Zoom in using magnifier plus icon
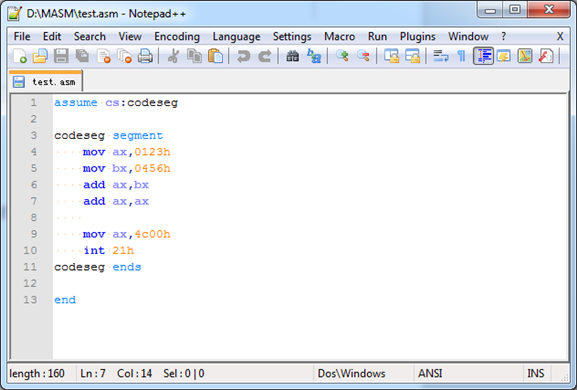This screenshot has height=390, width=577. [x=342, y=56]
